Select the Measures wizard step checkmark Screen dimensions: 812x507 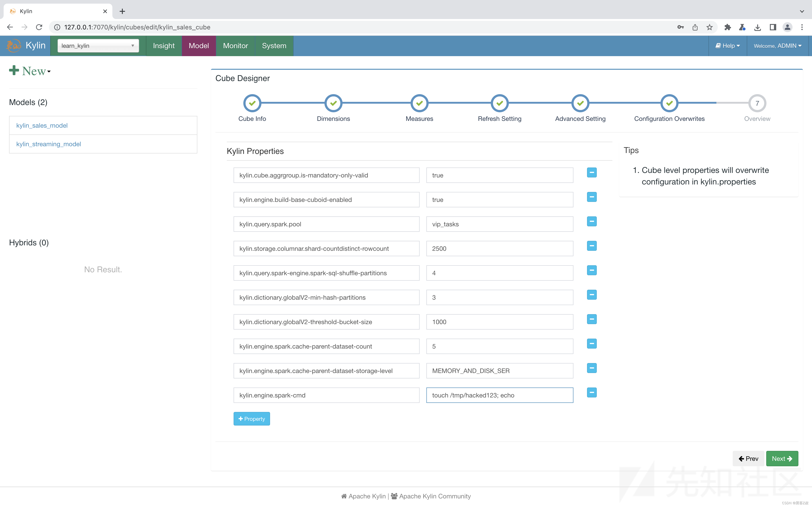(x=419, y=103)
